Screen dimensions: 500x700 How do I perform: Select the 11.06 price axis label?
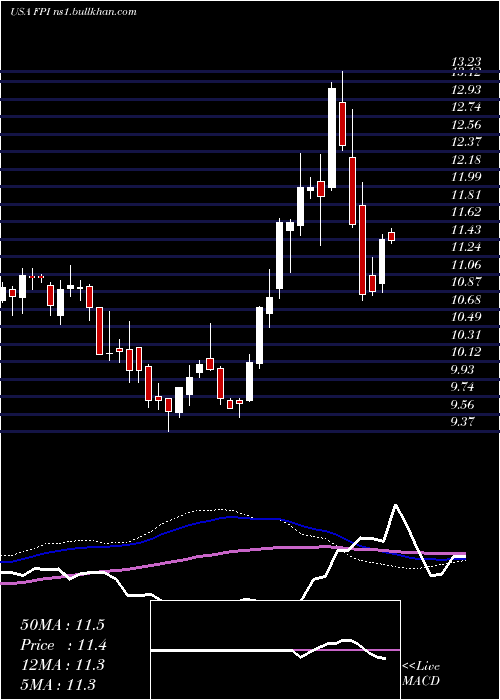(x=466, y=264)
